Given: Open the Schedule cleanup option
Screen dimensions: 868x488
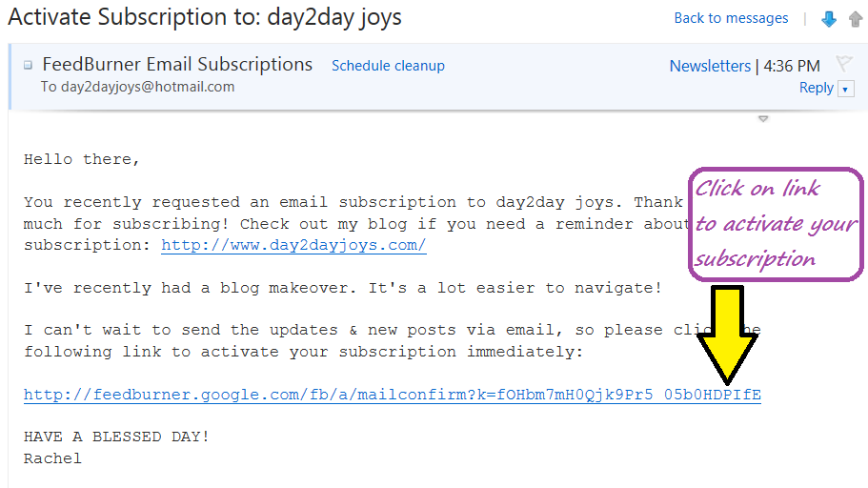Looking at the screenshot, I should pos(388,66).
